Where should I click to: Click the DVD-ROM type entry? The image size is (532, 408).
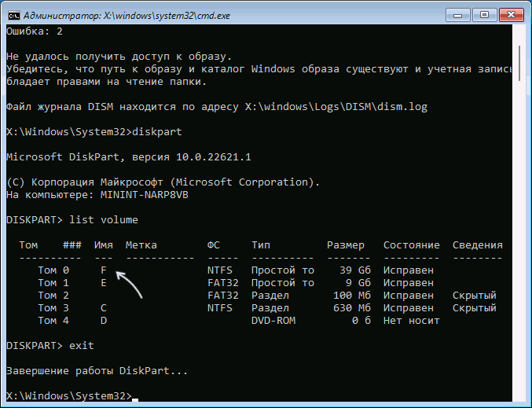click(x=273, y=321)
